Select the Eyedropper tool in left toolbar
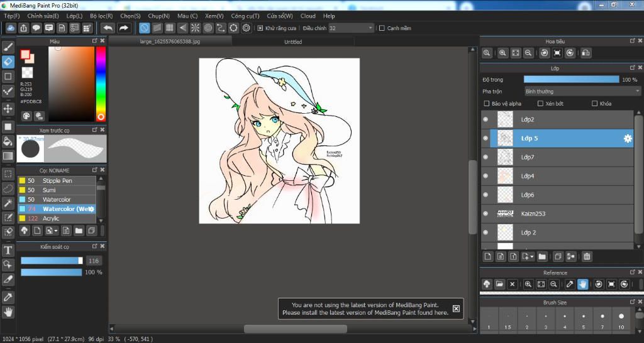Image resolution: width=644 pixels, height=343 pixels. [8, 297]
